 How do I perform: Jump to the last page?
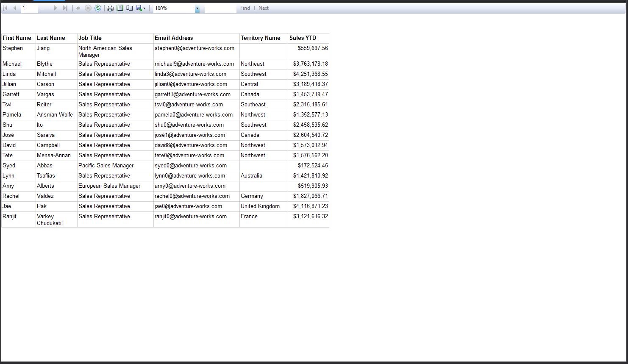click(66, 8)
